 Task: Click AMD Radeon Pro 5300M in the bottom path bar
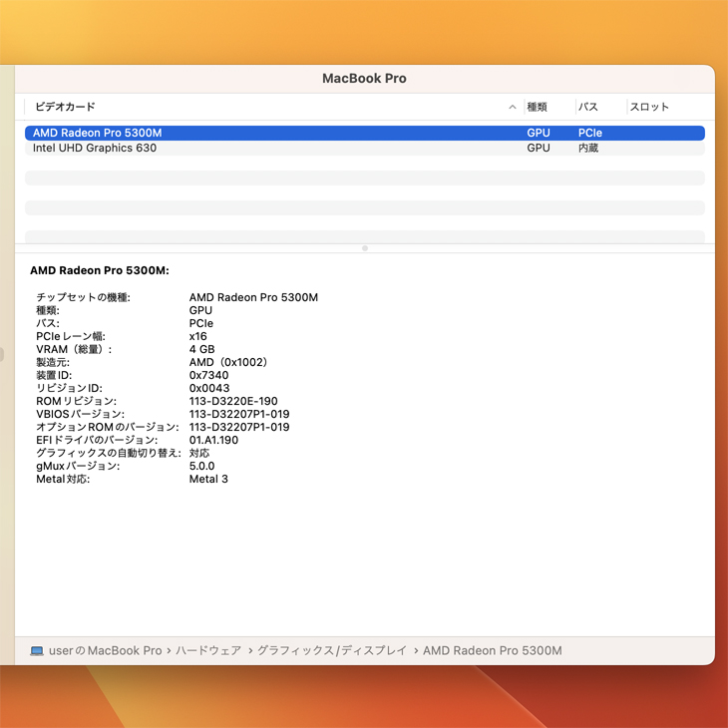tap(493, 651)
